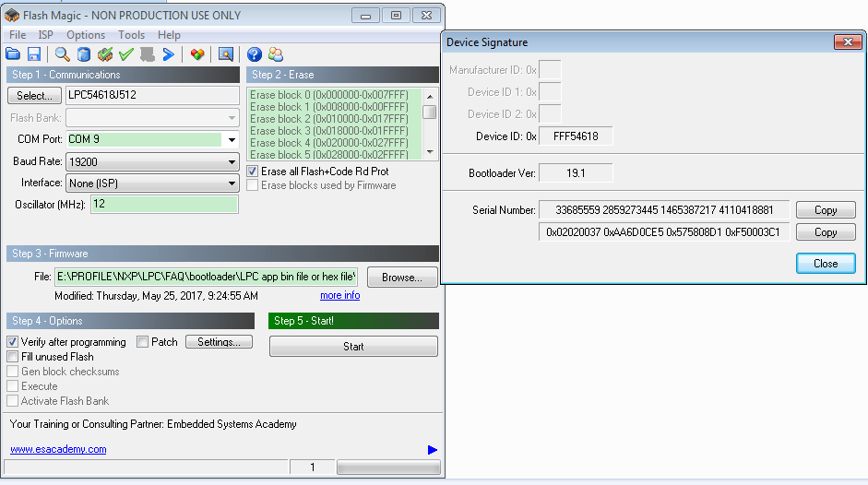Toggle Erase blocks used by Firmware
This screenshot has height=485, width=868.
[x=253, y=185]
